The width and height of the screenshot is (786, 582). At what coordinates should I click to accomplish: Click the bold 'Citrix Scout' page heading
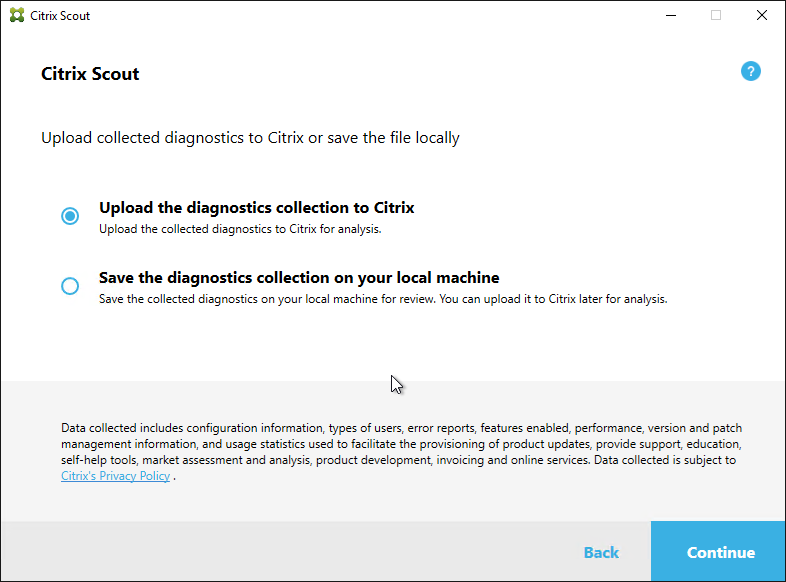point(90,74)
